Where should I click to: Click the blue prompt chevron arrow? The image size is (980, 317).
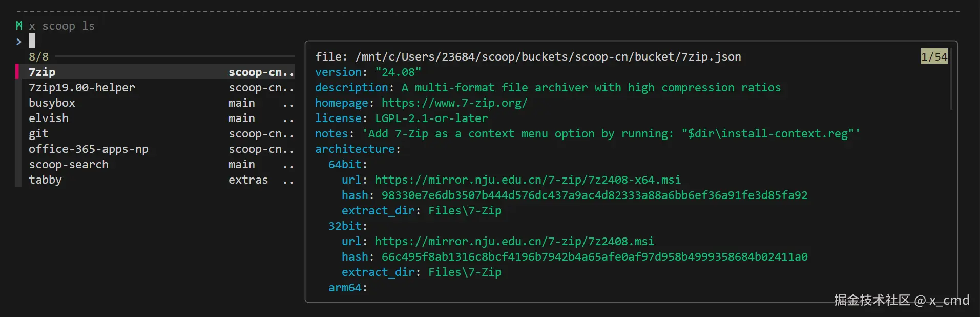click(x=19, y=42)
